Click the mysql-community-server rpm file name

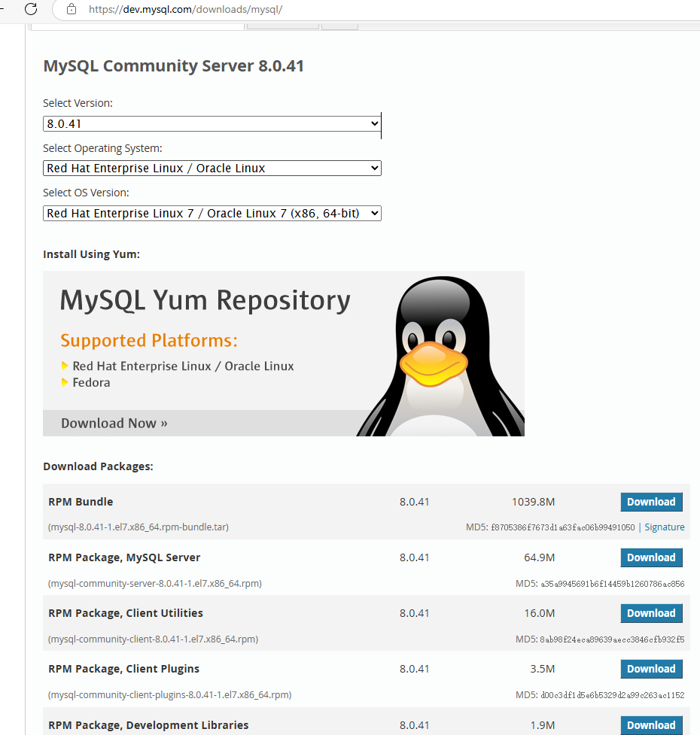point(155,584)
